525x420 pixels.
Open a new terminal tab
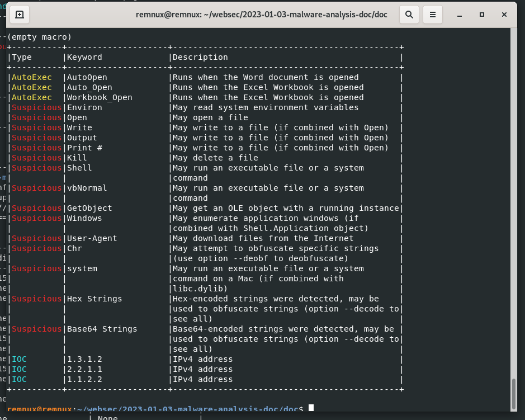click(20, 15)
